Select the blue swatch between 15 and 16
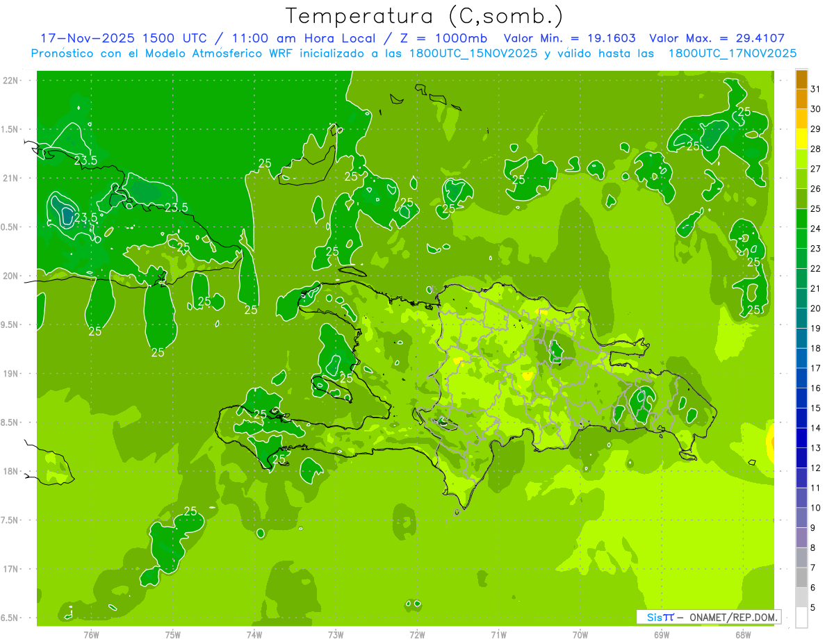Viewport: 834px width, 644px height. click(x=801, y=398)
